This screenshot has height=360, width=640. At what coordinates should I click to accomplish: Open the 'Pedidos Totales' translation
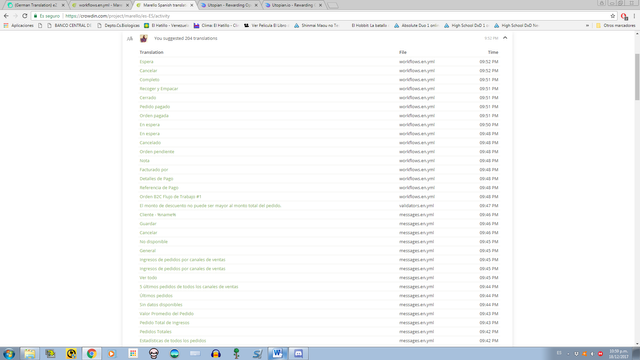click(156, 331)
